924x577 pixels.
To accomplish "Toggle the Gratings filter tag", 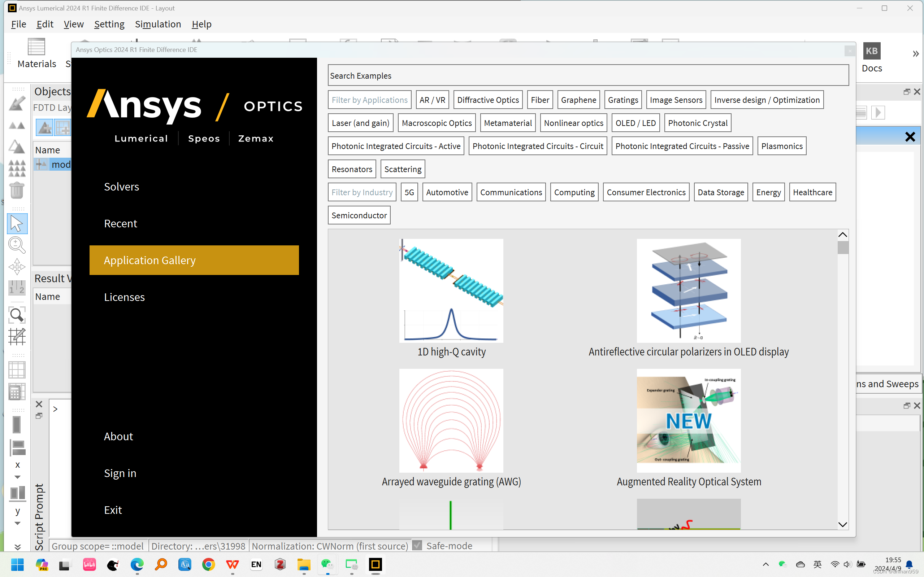I will tap(623, 100).
